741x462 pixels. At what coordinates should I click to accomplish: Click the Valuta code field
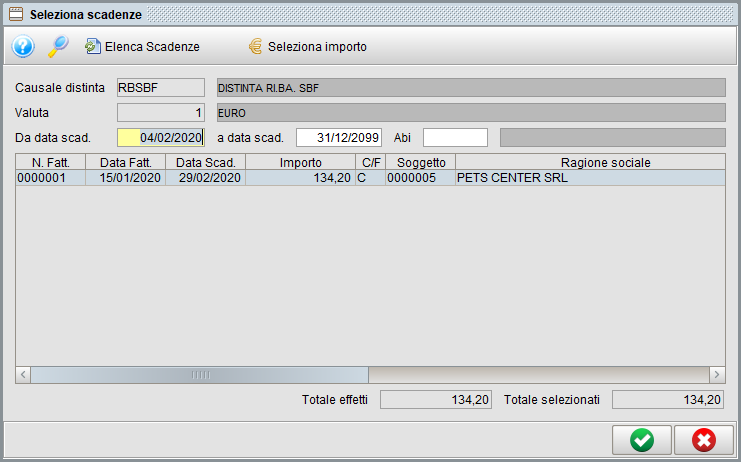pos(161,113)
